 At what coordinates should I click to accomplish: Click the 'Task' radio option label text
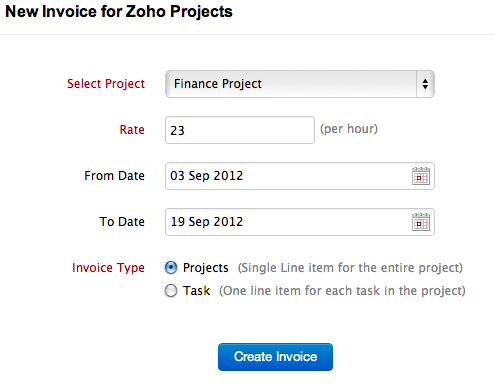tap(196, 291)
